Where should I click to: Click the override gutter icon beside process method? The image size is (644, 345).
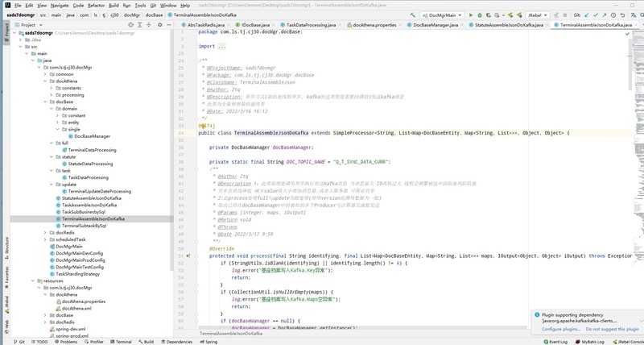click(x=188, y=256)
